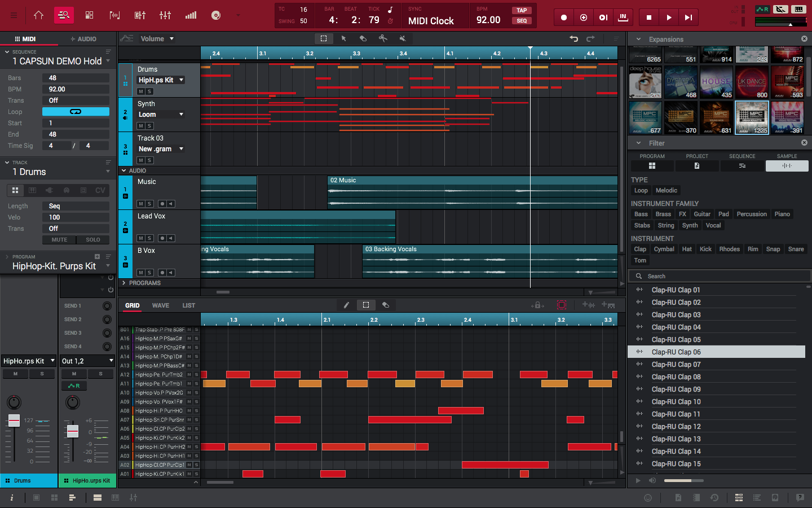The height and width of the screenshot is (508, 812).
Task: Select the Mute tool in the sequence toolbar
Action: pos(403,38)
